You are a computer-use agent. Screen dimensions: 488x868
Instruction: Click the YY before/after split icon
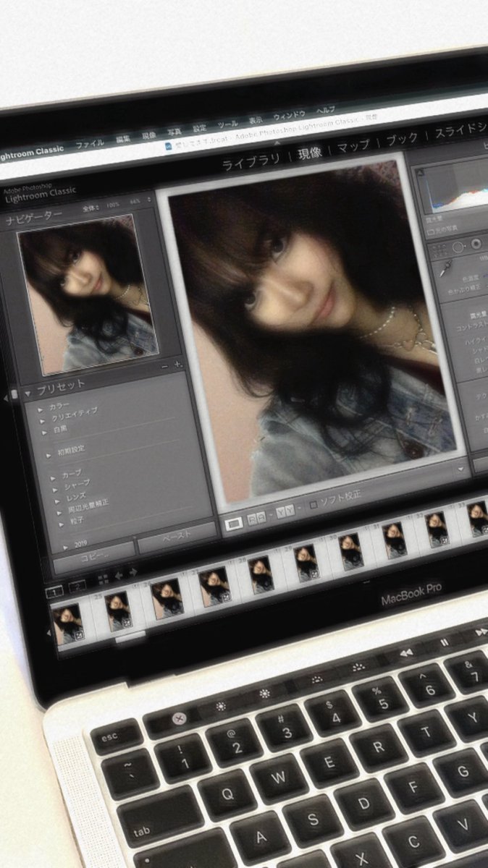285,511
